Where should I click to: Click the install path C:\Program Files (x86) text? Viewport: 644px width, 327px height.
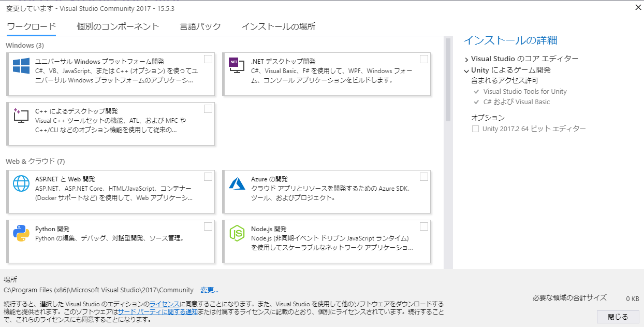(98, 290)
